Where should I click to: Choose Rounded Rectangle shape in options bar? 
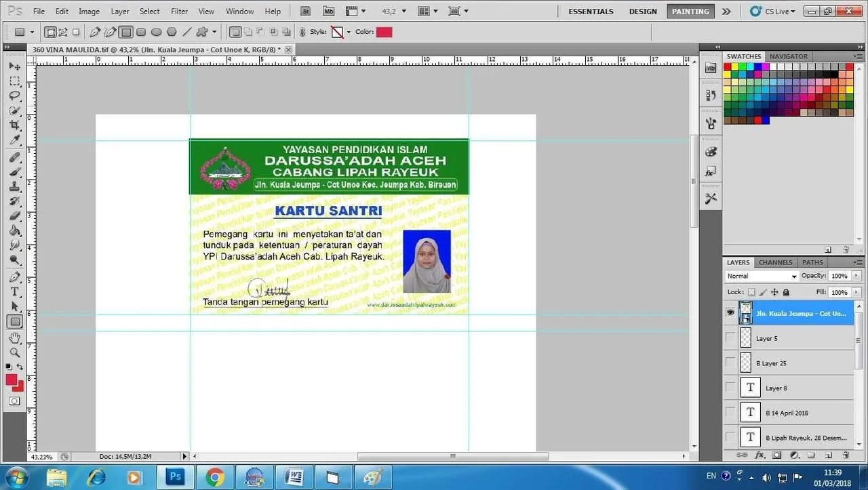click(x=141, y=32)
